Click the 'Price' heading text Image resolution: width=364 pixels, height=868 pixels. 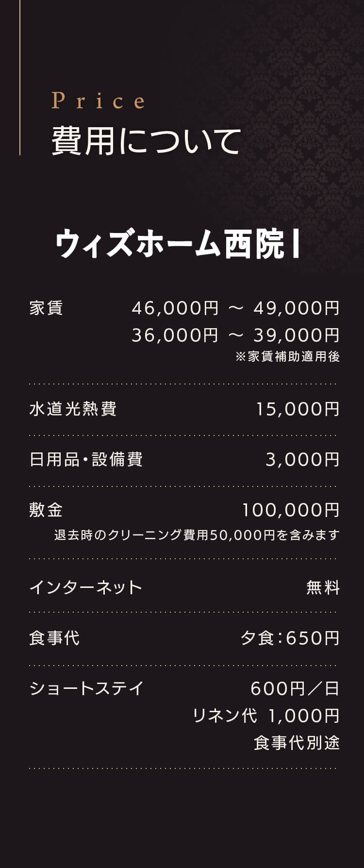pos(98,101)
